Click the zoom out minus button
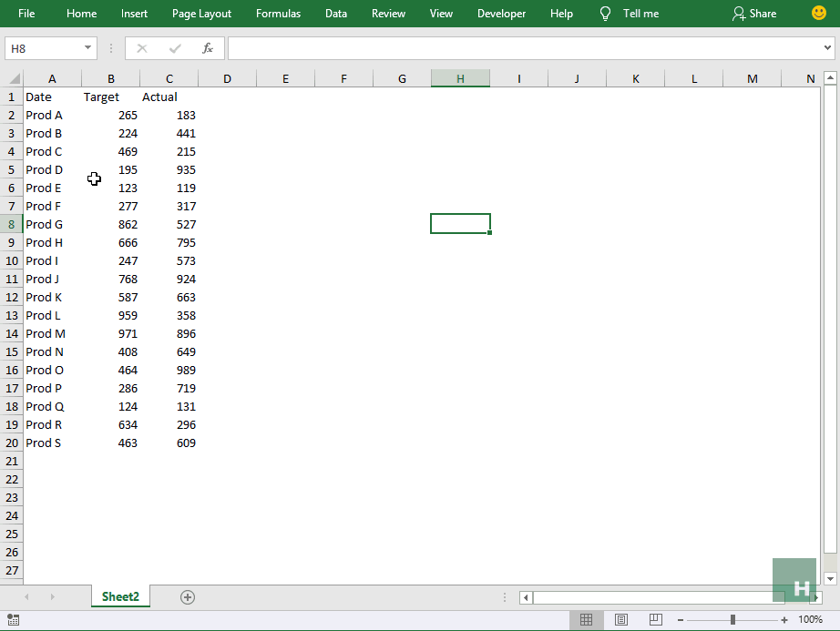840x631 pixels. pos(681,620)
